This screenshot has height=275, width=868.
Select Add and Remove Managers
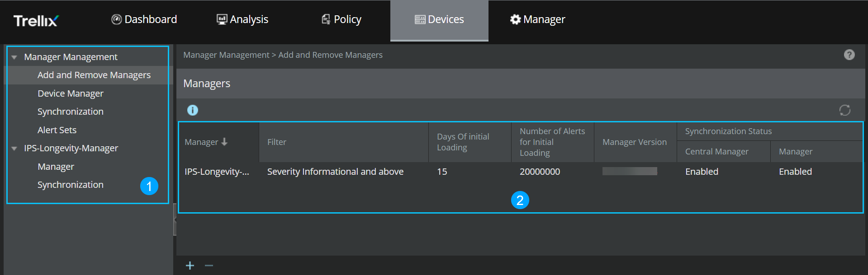pyautogui.click(x=94, y=75)
